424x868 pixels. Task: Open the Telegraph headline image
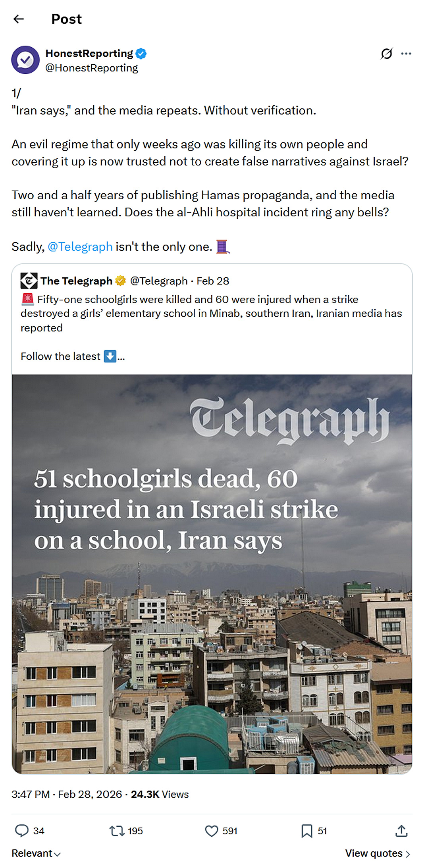pyautogui.click(x=212, y=574)
